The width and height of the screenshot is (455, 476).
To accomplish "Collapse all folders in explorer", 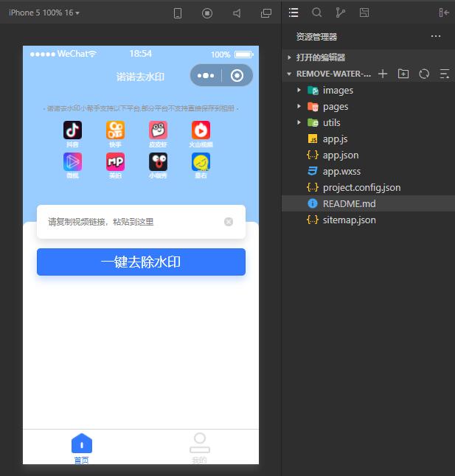I will [445, 74].
